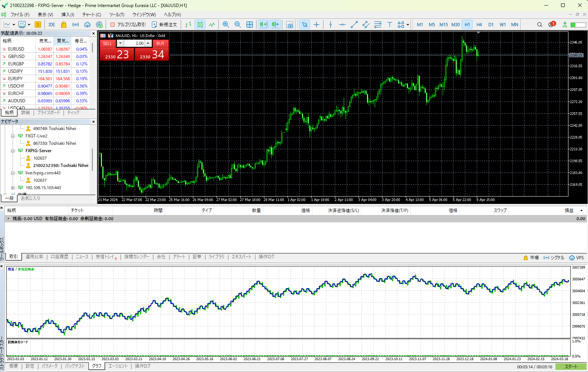Select M1 timeframe
588x372 pixels.
[420, 25]
